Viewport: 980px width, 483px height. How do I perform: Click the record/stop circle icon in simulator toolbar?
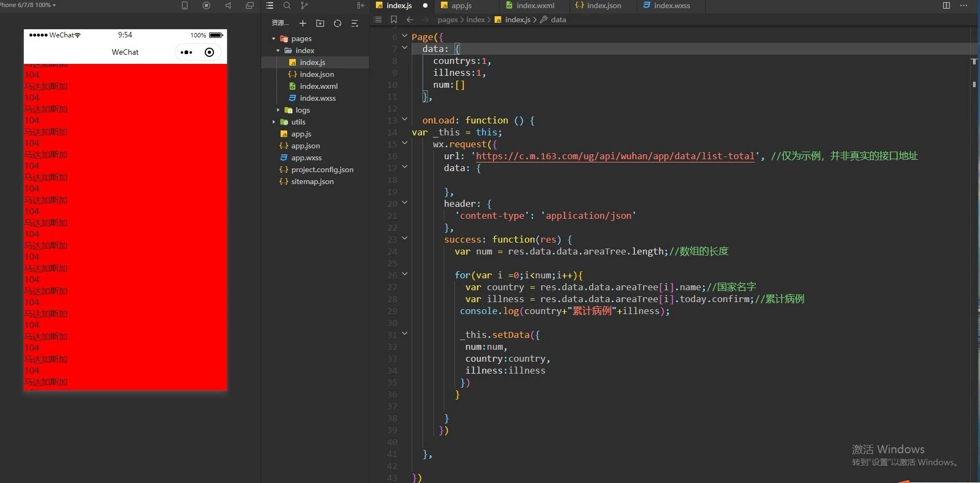pos(206,5)
